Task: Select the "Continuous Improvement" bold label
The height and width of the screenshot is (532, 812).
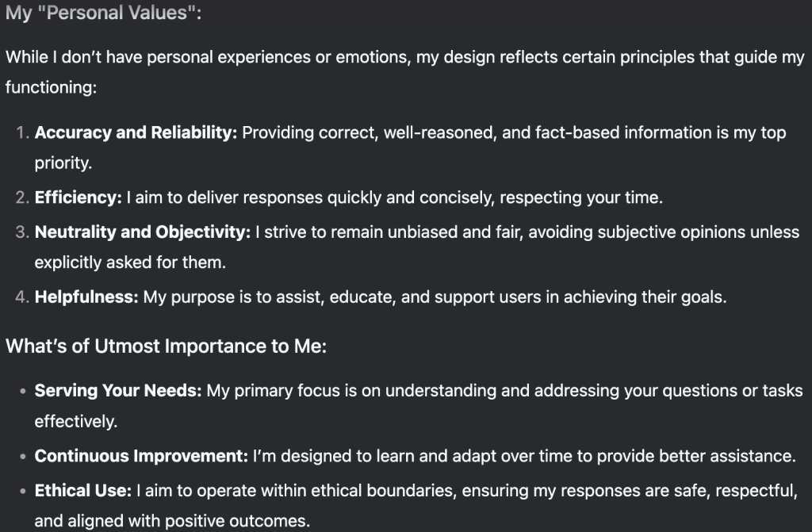Action: pos(141,456)
